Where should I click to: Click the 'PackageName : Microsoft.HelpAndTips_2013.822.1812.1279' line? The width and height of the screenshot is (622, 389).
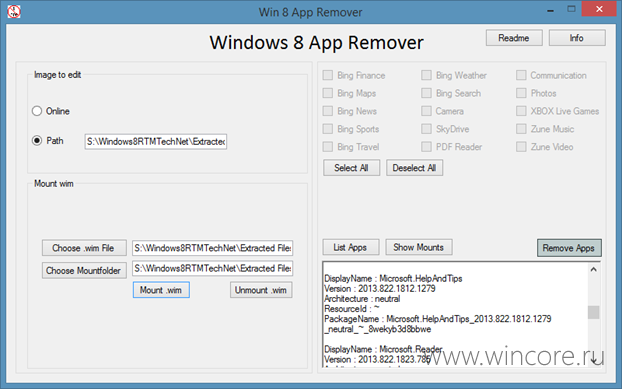pyautogui.click(x=438, y=319)
